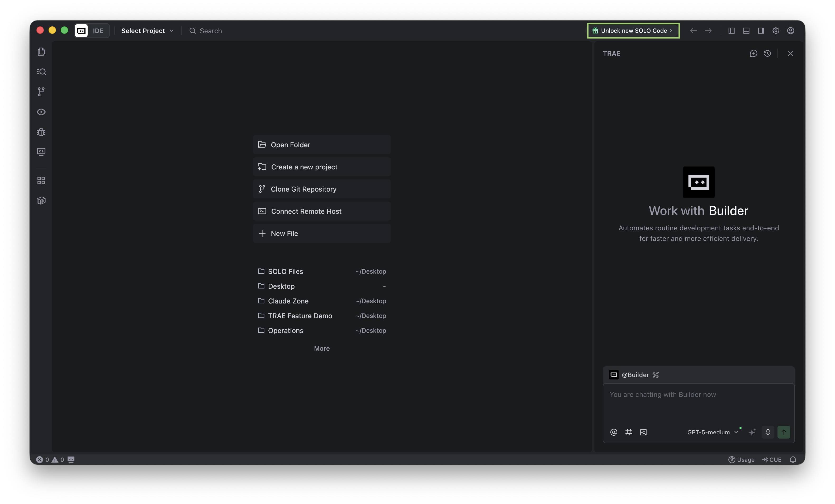The image size is (835, 504).
Task: Navigate back with the left arrow
Action: point(693,31)
